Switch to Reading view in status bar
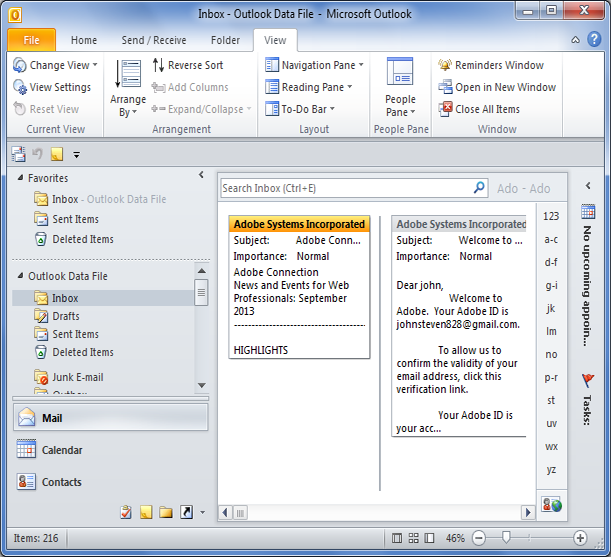This screenshot has height=557, width=611. point(429,538)
